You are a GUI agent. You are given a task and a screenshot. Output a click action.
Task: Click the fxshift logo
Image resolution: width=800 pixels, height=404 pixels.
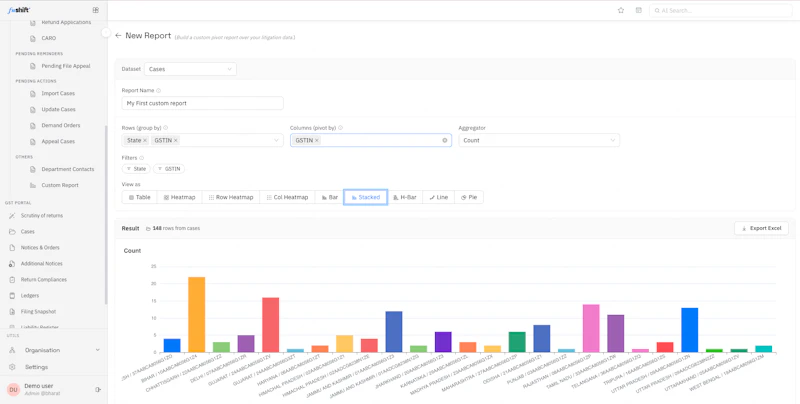point(18,10)
